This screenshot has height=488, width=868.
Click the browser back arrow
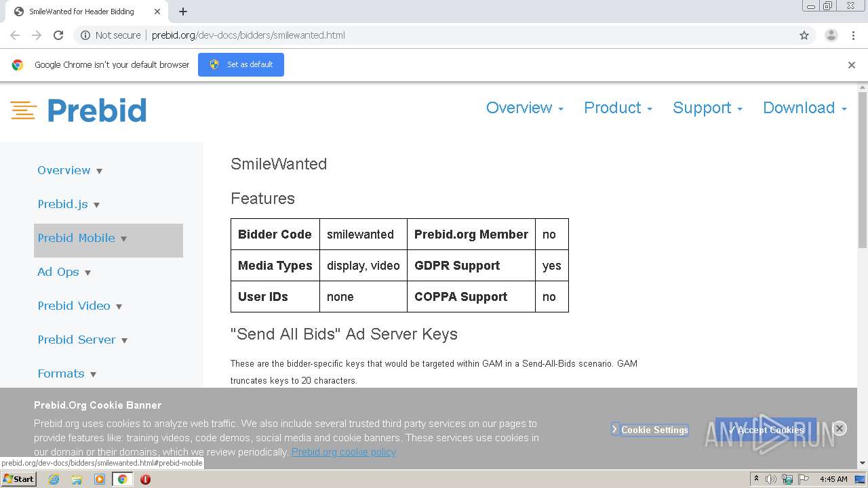[x=15, y=35]
